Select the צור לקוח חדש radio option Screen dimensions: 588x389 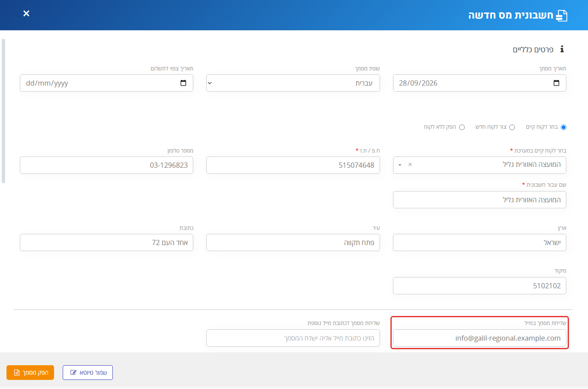pos(512,127)
